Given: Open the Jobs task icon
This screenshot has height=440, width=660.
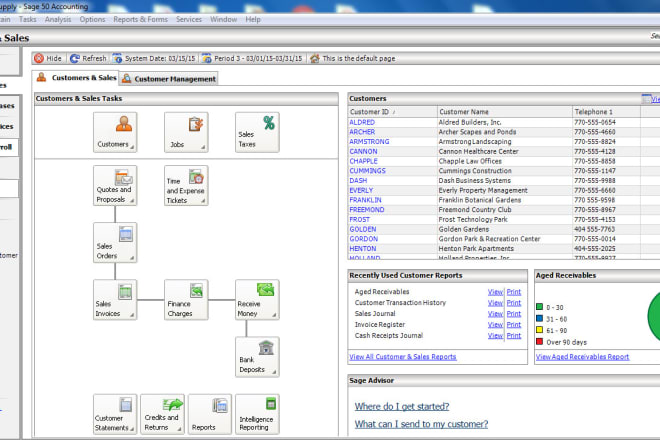Looking at the screenshot, I should click(x=186, y=132).
